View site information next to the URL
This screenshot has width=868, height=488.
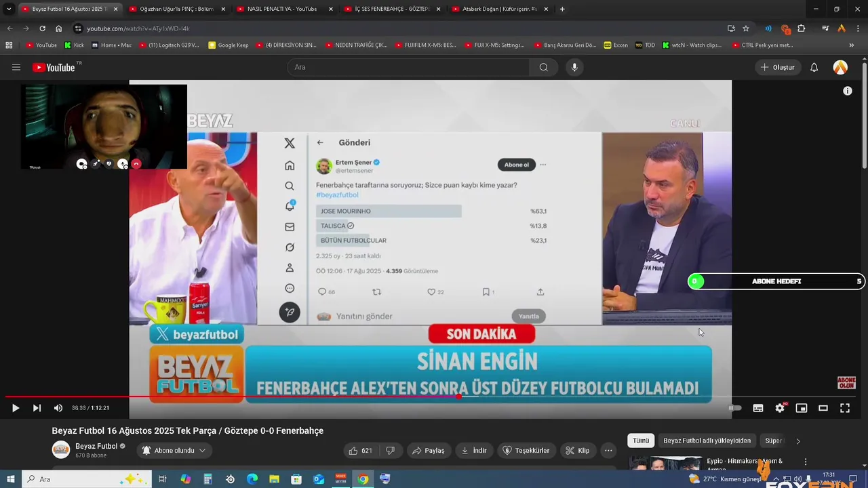(78, 28)
